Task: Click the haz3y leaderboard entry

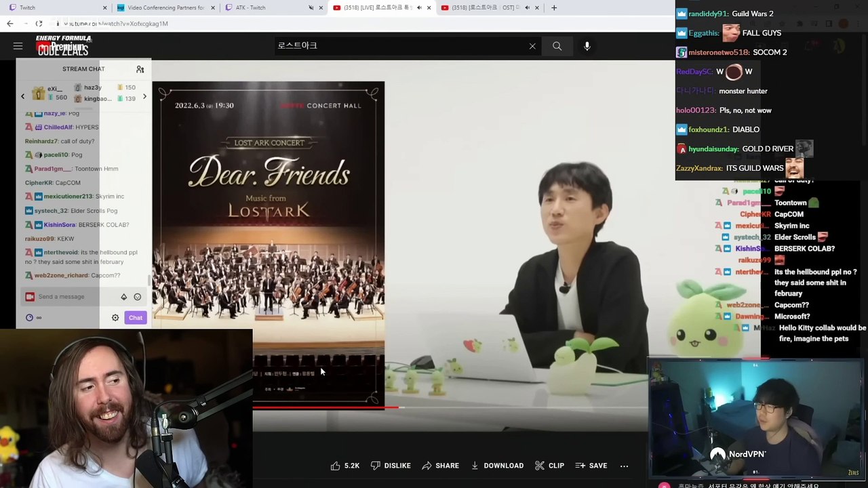Action: pos(105,87)
